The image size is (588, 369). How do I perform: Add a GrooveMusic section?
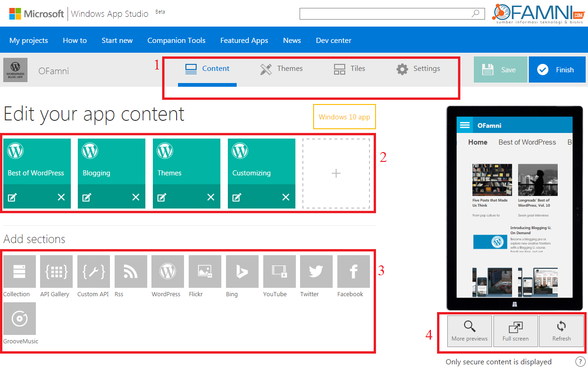click(19, 319)
